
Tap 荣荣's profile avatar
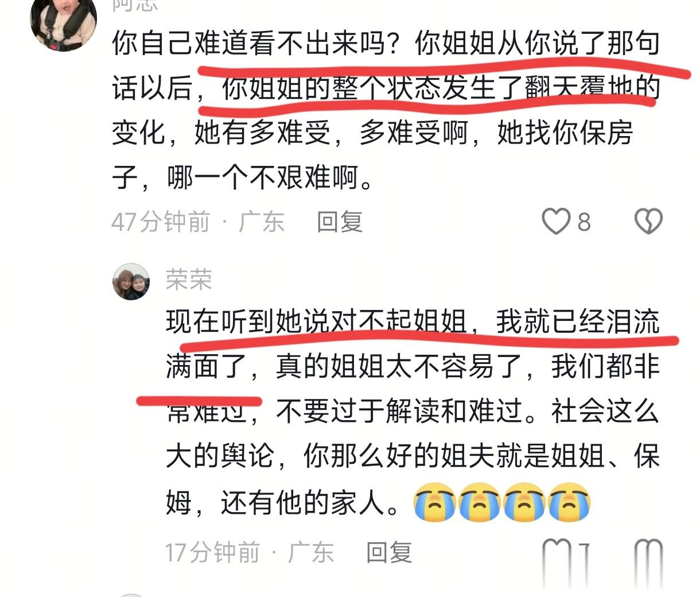coord(131,282)
